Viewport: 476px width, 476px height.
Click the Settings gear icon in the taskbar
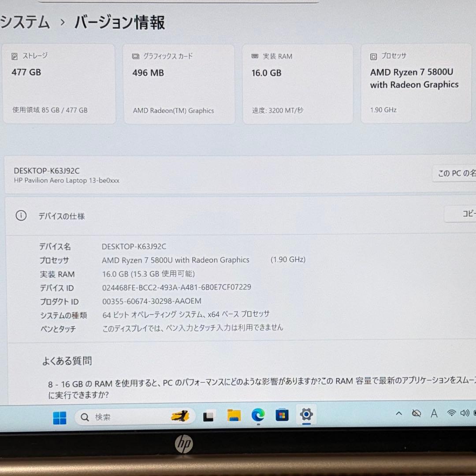(x=306, y=415)
